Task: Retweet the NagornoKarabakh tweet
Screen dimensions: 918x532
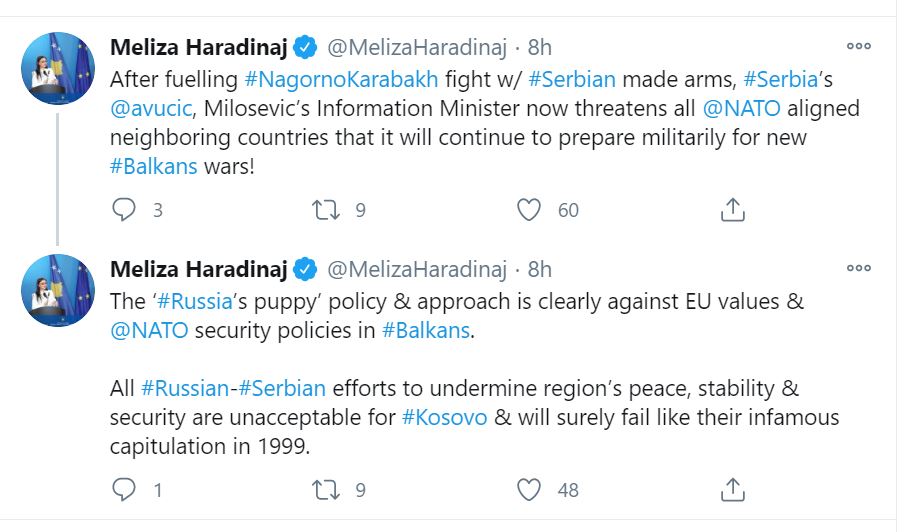Action: coord(326,210)
